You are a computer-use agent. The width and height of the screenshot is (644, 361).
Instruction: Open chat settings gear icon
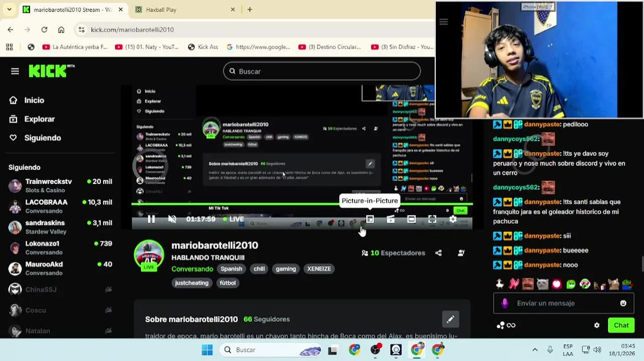click(596, 325)
